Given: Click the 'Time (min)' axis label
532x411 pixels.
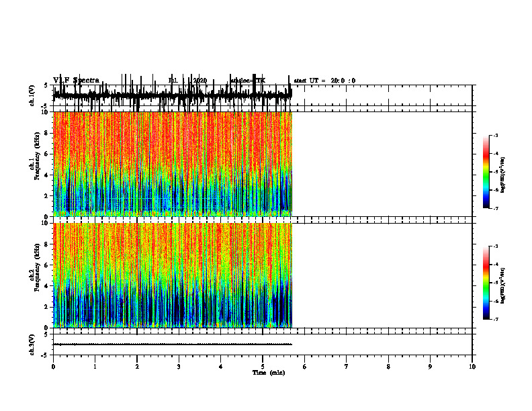Looking at the screenshot, I should point(269,373).
